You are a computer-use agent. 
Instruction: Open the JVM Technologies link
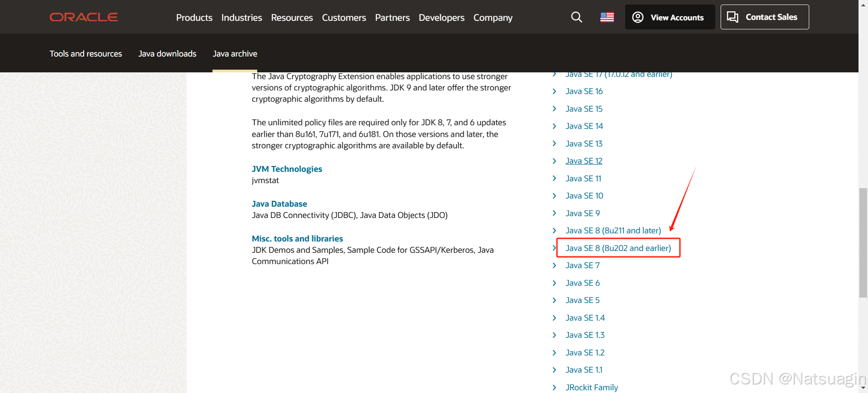287,169
